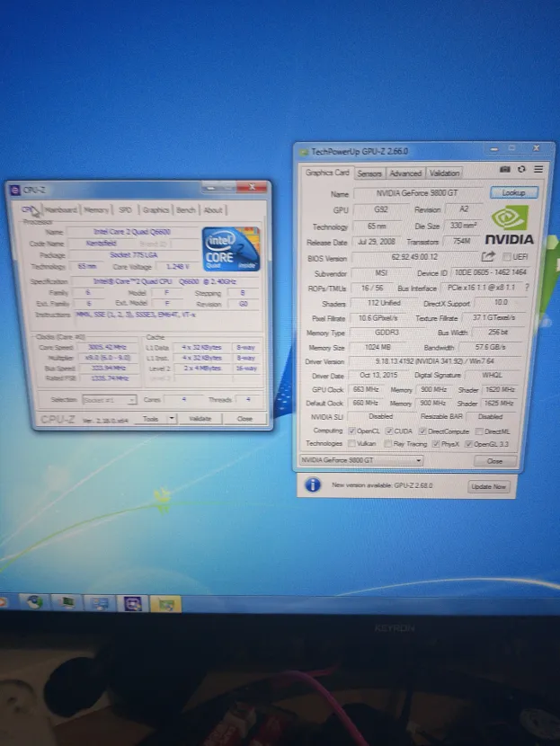This screenshot has width=560, height=746.
Task: Click the Intel Core 2 Quad logo
Action: tap(230, 249)
